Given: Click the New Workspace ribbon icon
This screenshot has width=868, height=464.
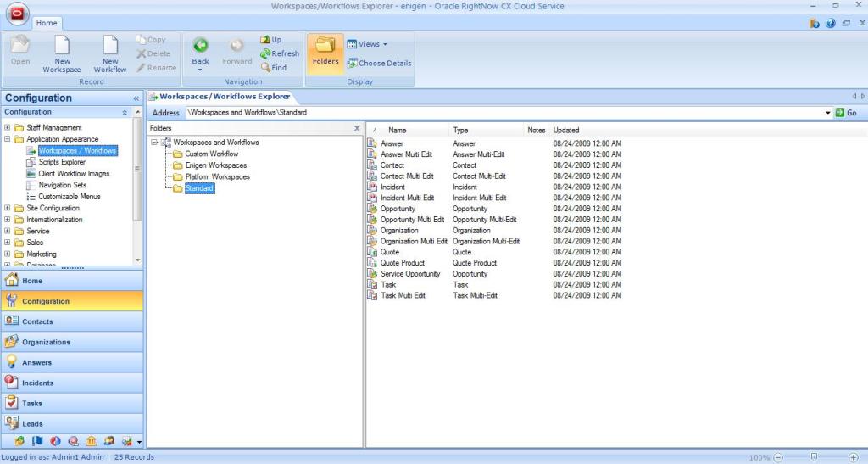Looking at the screenshot, I should click(x=62, y=48).
